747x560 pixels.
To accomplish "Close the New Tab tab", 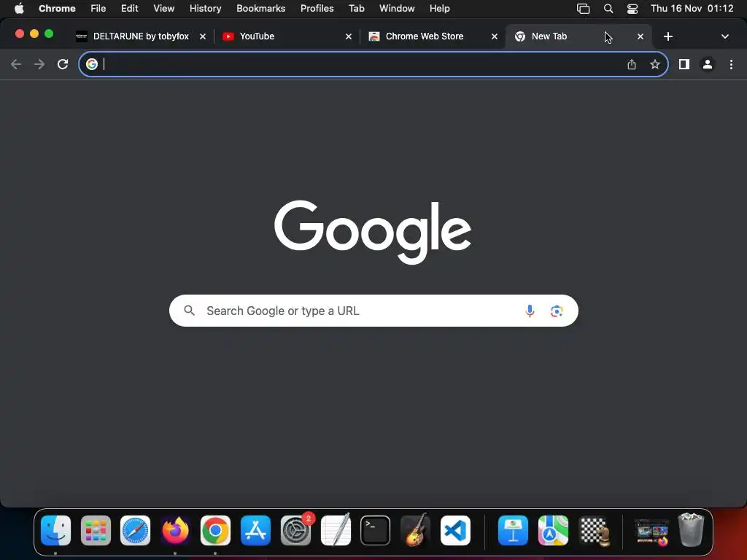I will click(x=640, y=36).
